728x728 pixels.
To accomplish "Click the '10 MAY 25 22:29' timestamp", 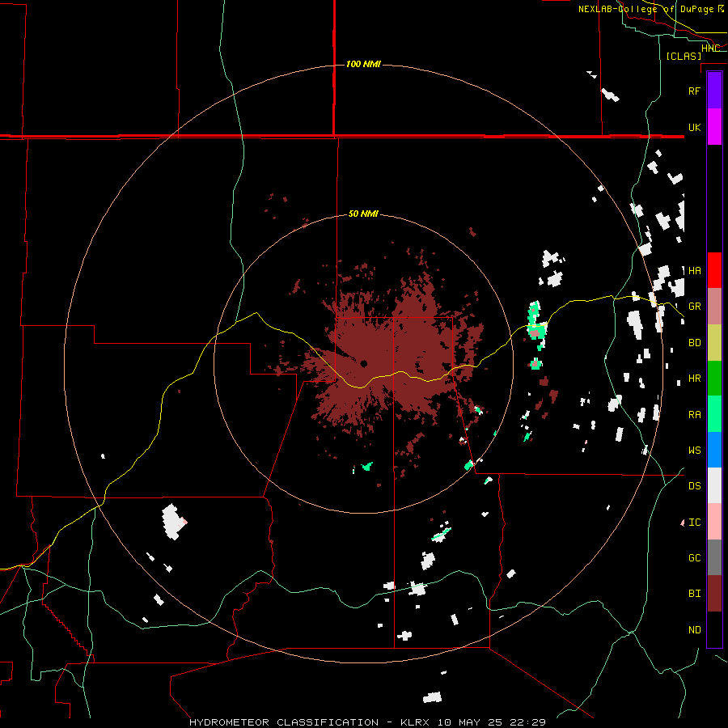I will tap(491, 722).
